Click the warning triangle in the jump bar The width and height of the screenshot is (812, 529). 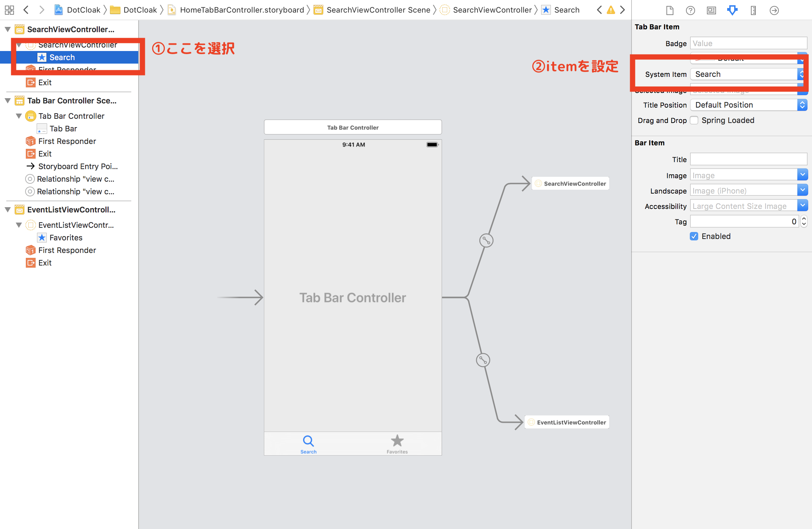[x=611, y=10]
